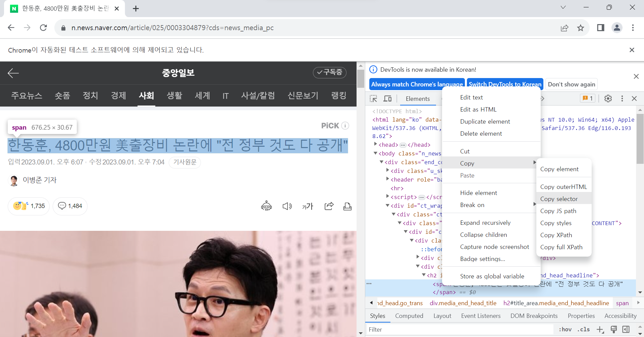Activate the DevTools inspect element picker

(373, 98)
